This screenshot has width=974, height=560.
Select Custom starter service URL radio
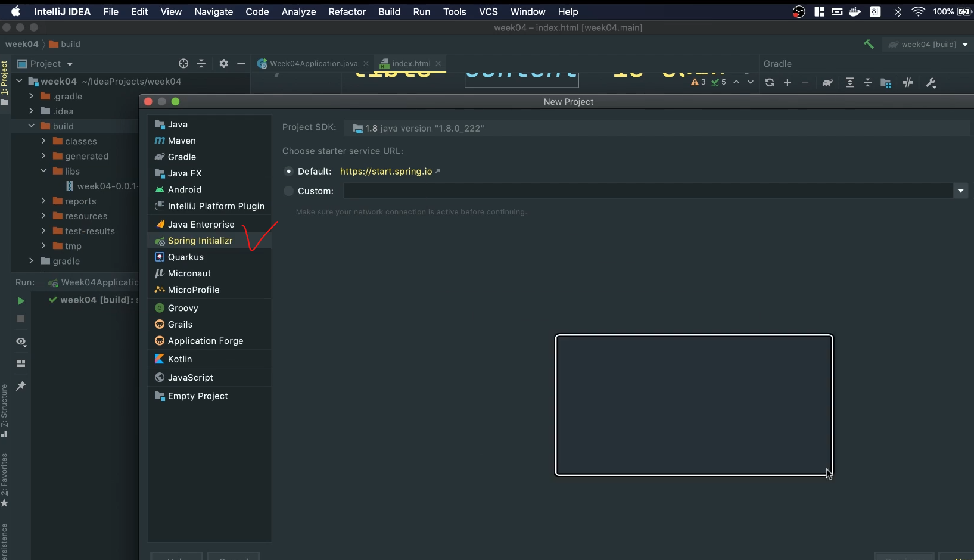point(289,191)
